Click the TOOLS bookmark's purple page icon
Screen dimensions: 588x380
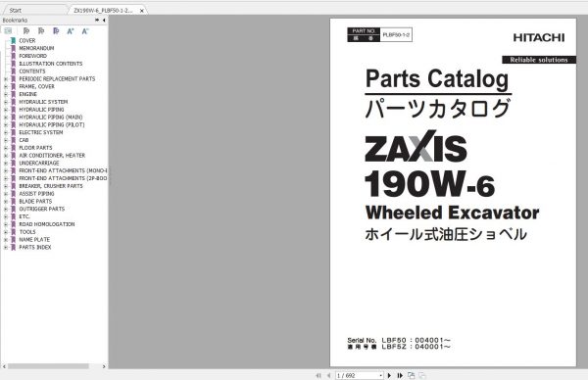click(x=13, y=232)
